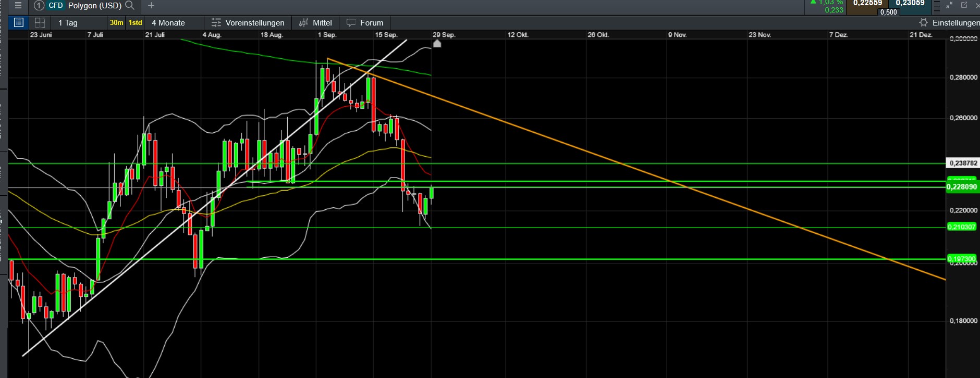Click the 1 Sep. date axis label

coord(327,35)
